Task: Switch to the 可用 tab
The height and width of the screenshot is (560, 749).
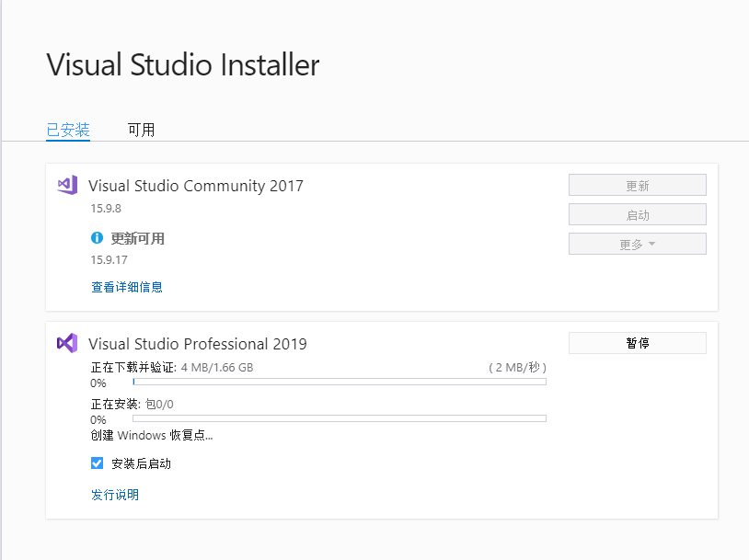Action: click(x=141, y=130)
